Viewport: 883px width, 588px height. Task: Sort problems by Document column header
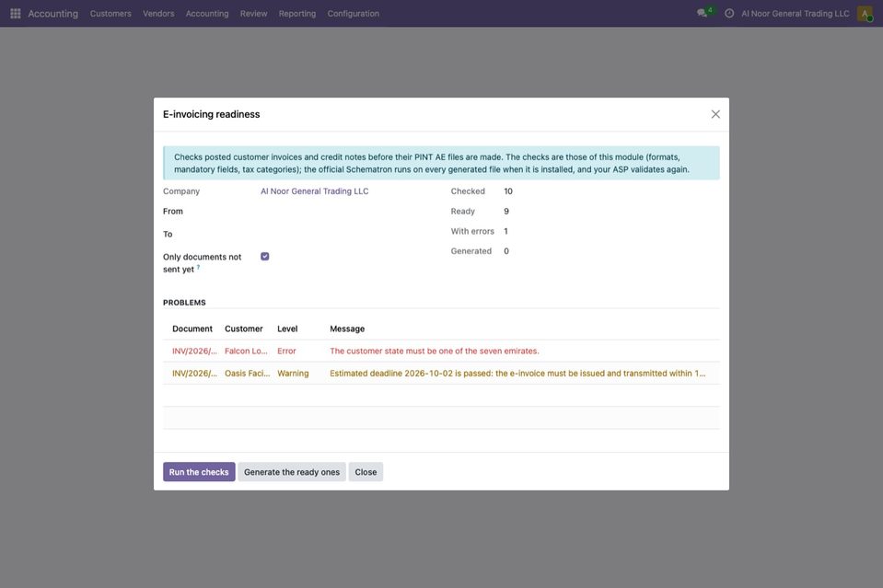192,329
